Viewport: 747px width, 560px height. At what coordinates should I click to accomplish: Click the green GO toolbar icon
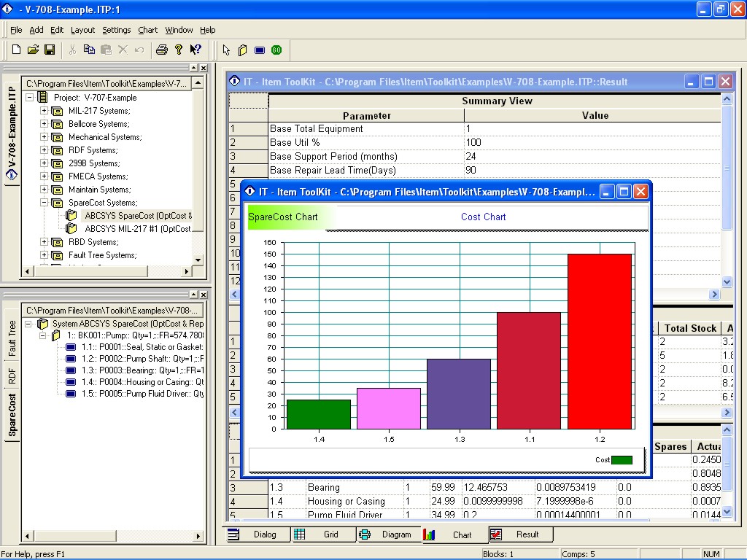coord(276,50)
